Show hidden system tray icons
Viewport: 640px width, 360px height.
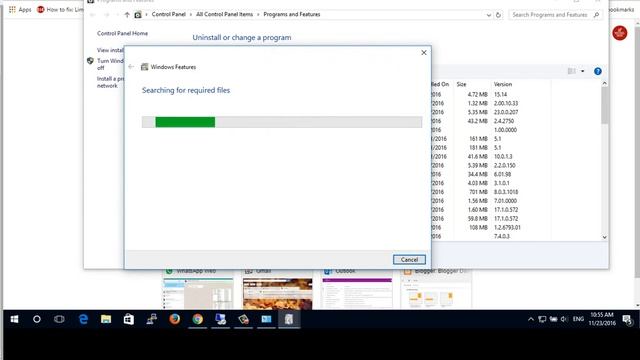tap(531, 319)
